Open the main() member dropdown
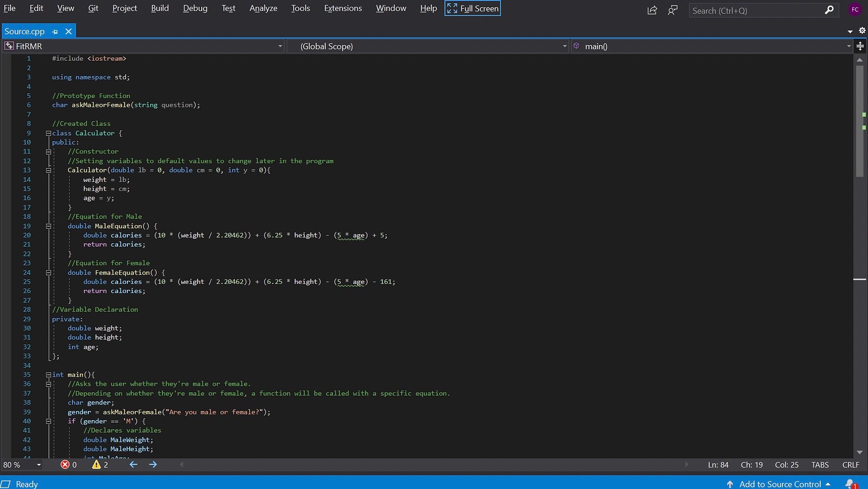The image size is (868, 489). click(712, 46)
